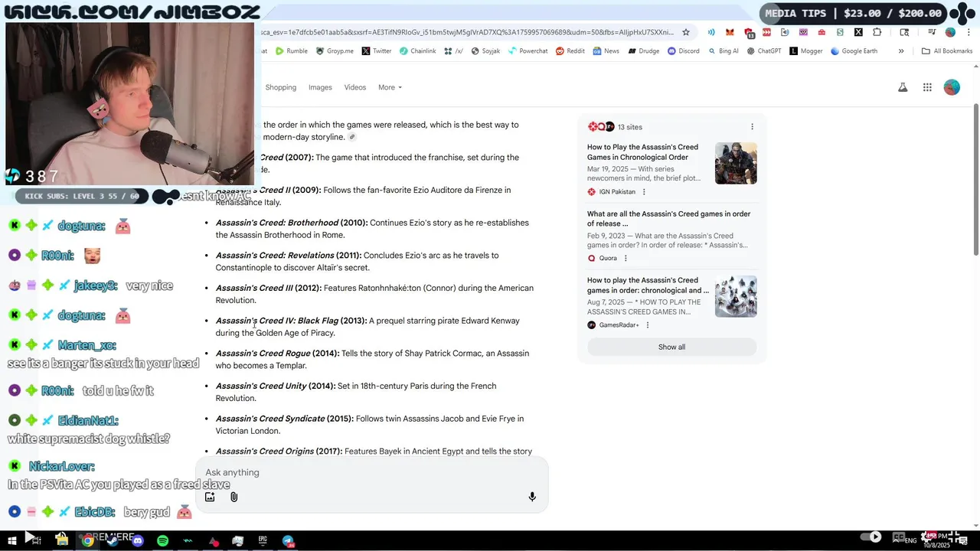Open the Mogger bookmark
The image size is (980, 551).
point(806,51)
